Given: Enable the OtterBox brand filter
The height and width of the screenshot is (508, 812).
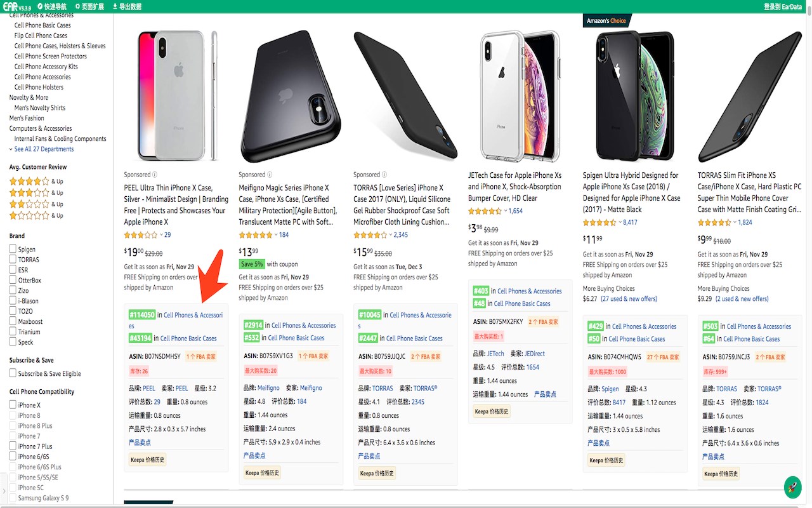Looking at the screenshot, I should tap(13, 280).
